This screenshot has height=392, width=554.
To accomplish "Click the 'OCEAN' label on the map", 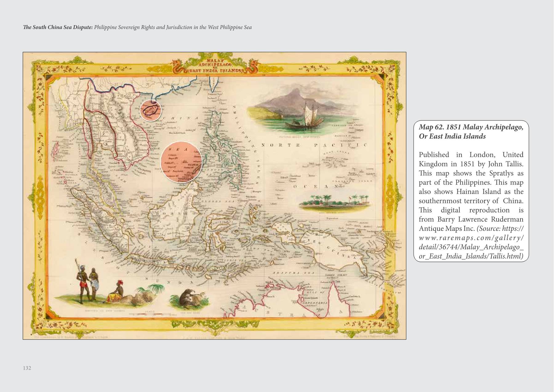I will click(x=316, y=187).
